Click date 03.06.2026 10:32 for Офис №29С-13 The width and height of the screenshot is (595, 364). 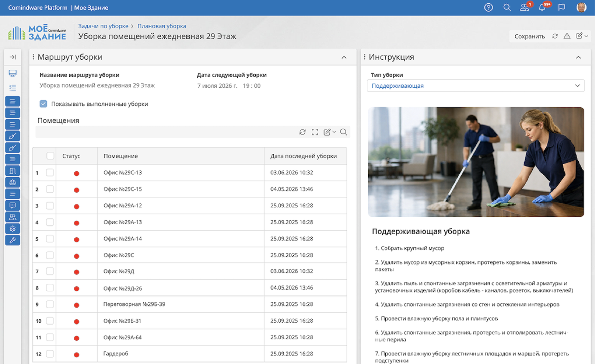click(292, 173)
